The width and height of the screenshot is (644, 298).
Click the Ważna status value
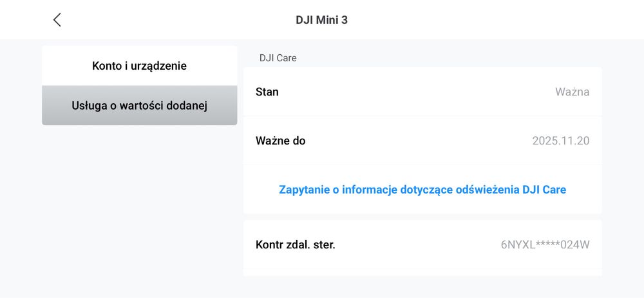pos(572,92)
